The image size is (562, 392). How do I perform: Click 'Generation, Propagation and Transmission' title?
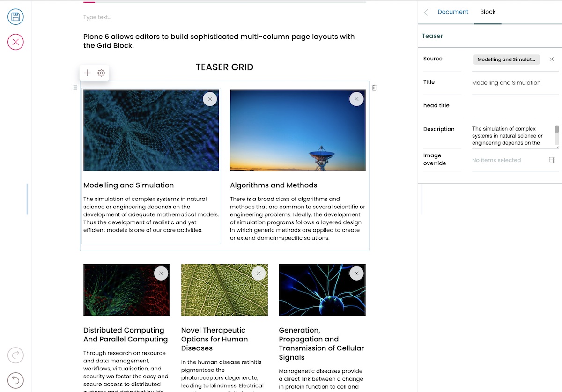point(321,344)
